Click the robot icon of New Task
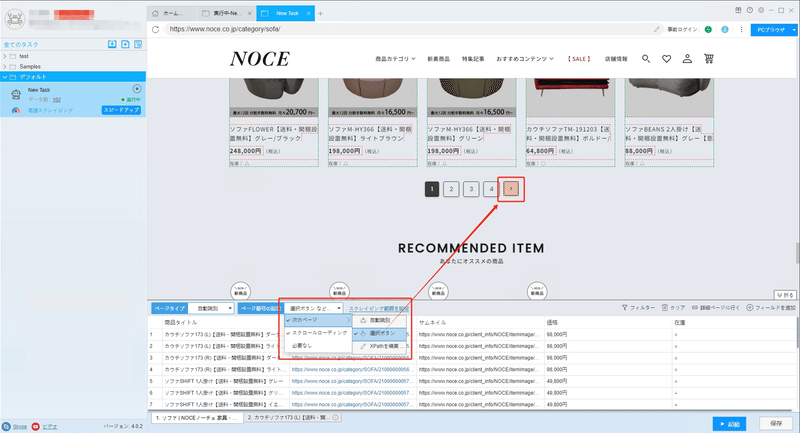This screenshot has height=433, width=800. pos(16,94)
